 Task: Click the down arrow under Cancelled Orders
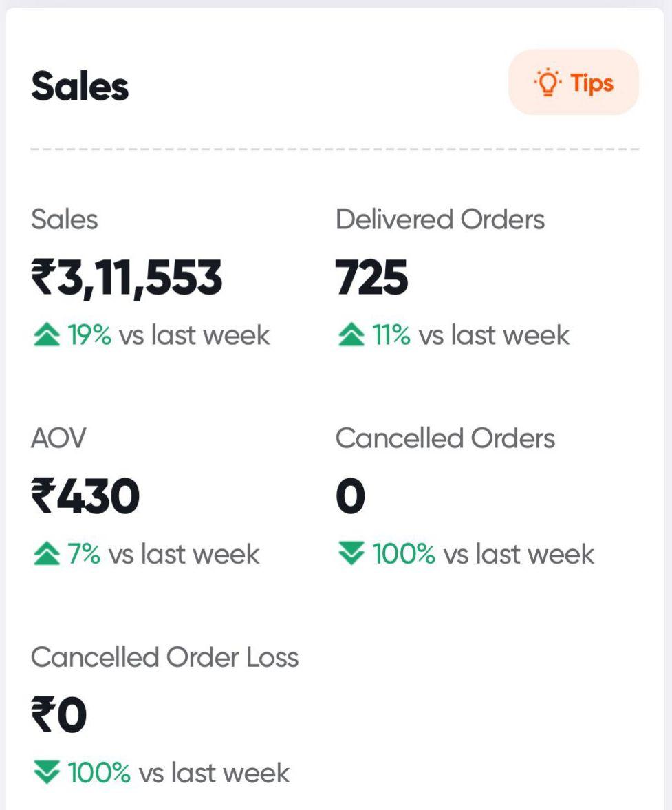pyautogui.click(x=351, y=554)
